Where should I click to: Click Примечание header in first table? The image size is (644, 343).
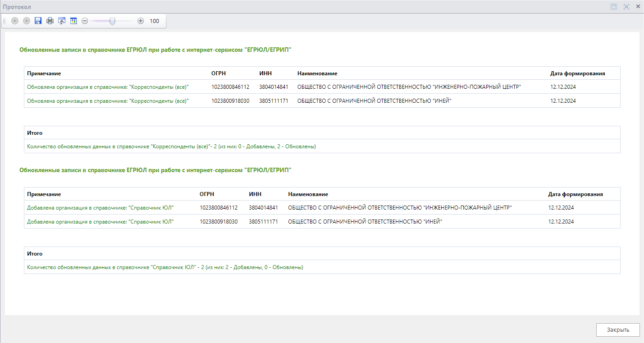[44, 73]
